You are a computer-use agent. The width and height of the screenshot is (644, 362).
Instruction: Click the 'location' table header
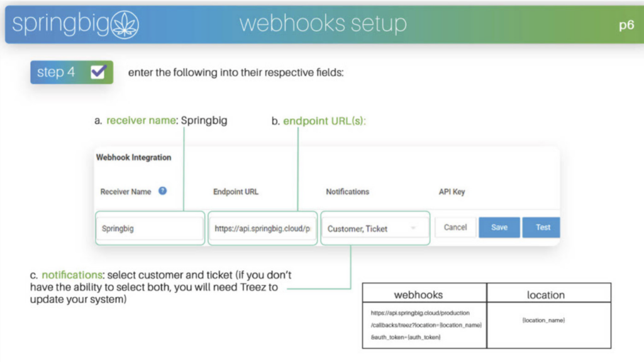[x=546, y=295]
